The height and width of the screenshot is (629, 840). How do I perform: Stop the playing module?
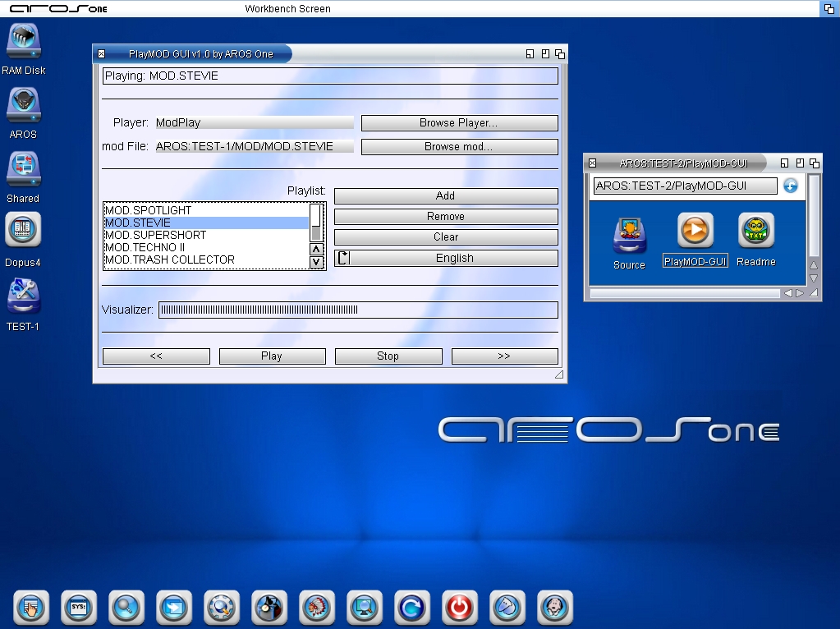point(388,356)
